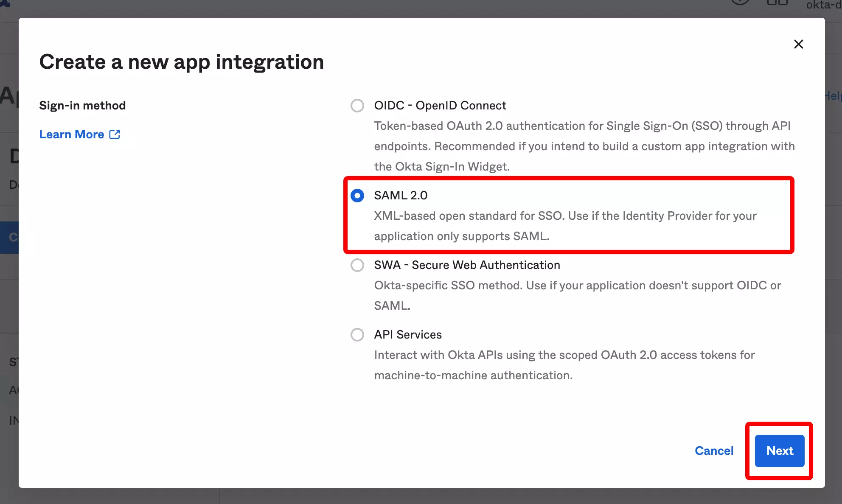Click the Cancel button
This screenshot has width=842, height=504.
[x=714, y=451]
